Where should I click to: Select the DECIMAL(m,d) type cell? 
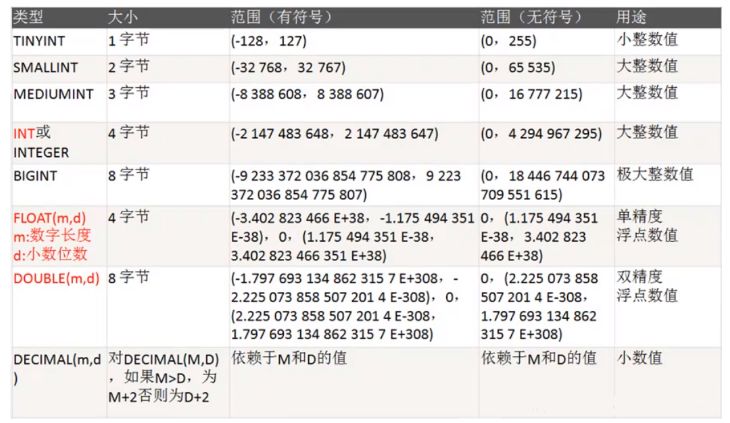56,368
